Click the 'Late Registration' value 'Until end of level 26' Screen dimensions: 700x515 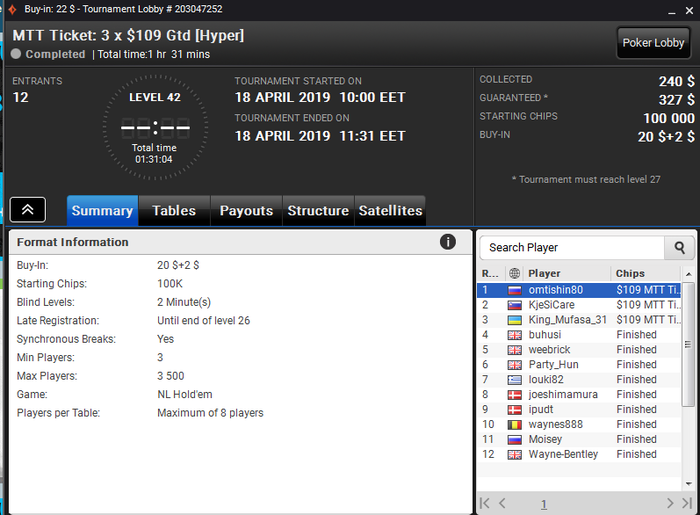click(x=204, y=320)
